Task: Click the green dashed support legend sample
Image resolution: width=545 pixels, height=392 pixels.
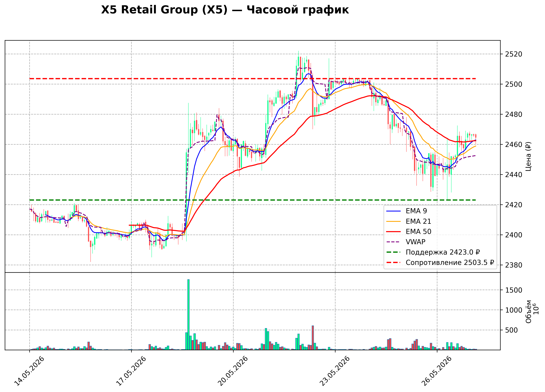Action: click(394, 252)
